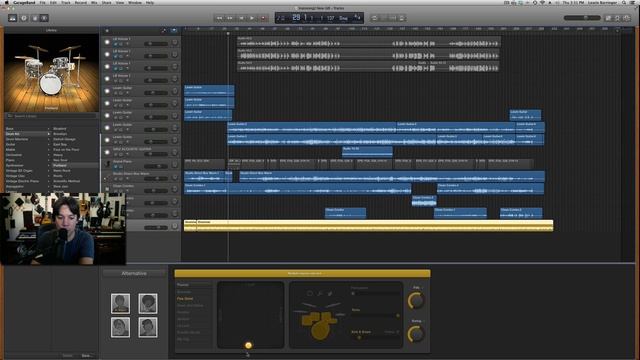This screenshot has width=640, height=360.
Task: Expand the Mallet category arrow in Library
Action: tap(49, 150)
